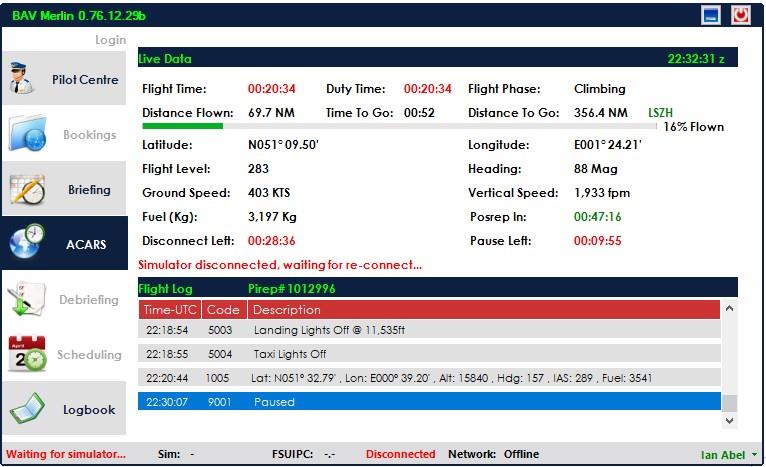Click the Ian Abel username
The image size is (766, 467).
(x=723, y=455)
